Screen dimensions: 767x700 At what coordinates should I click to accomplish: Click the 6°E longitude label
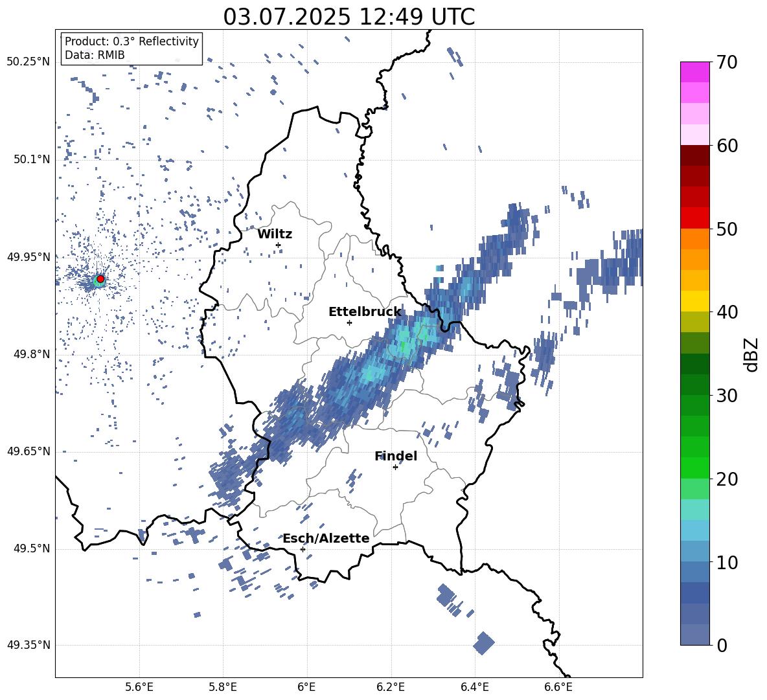[307, 687]
